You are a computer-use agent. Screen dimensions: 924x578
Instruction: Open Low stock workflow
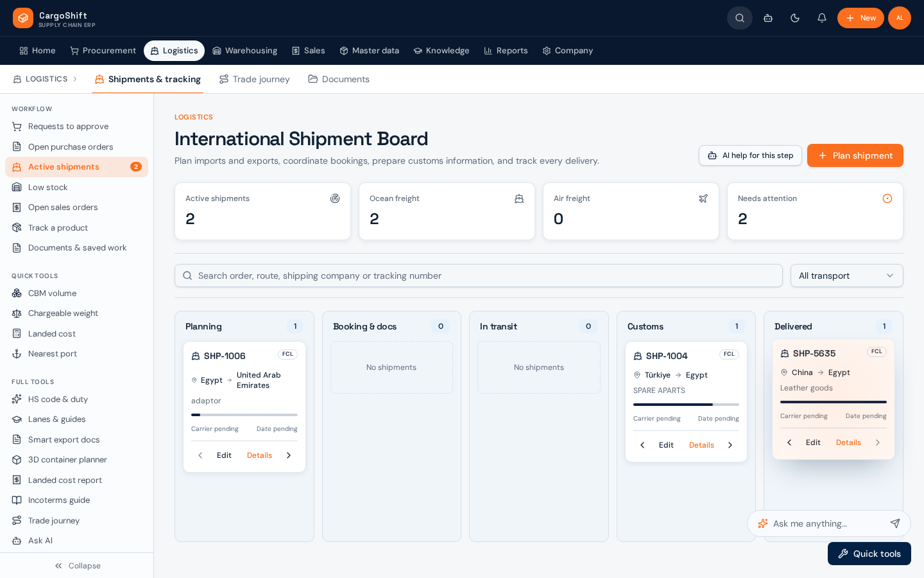[76, 188]
